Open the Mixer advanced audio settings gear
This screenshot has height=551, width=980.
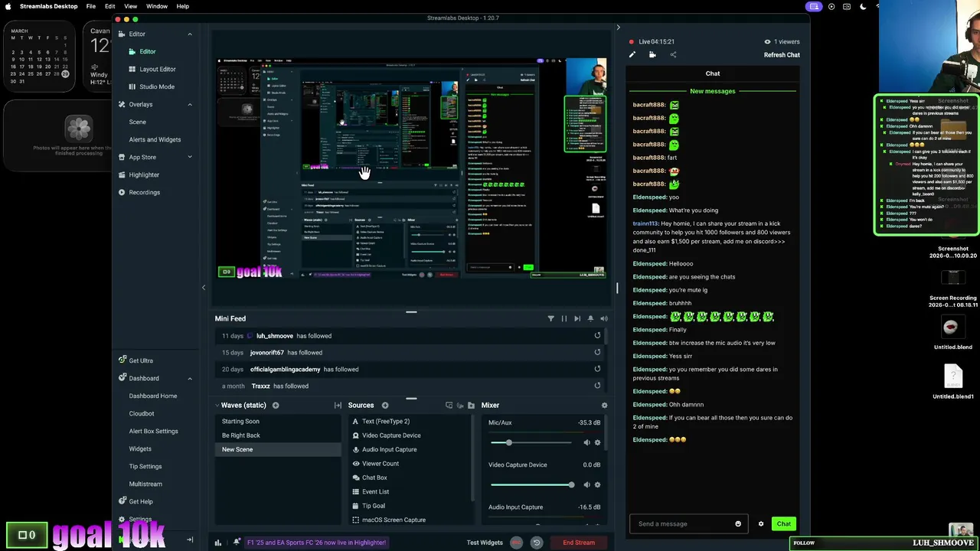point(604,406)
